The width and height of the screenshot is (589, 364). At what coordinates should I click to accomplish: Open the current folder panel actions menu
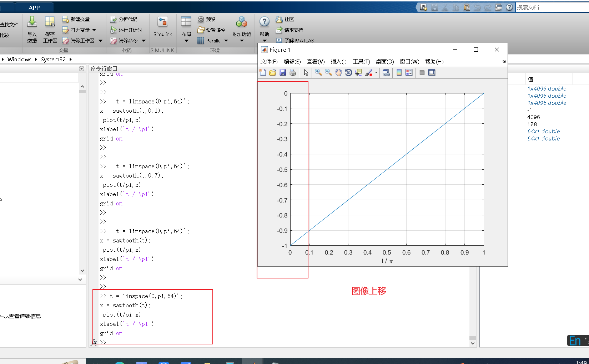pyautogui.click(x=82, y=68)
